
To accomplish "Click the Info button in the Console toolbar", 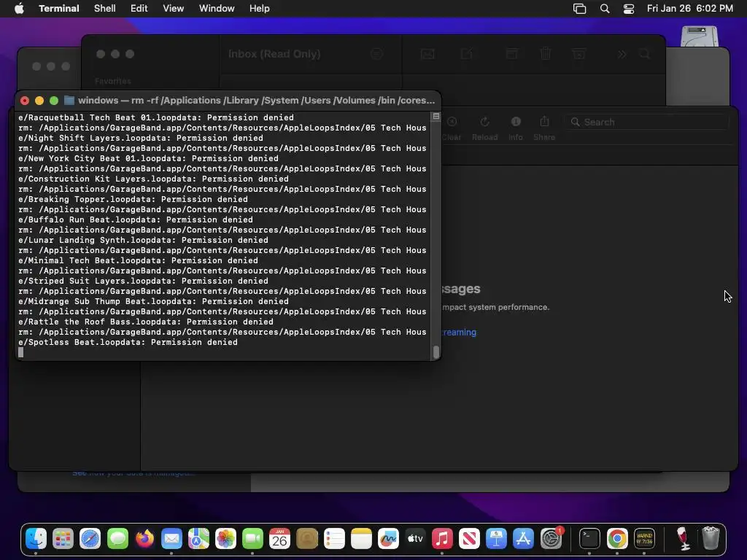I will click(x=516, y=129).
